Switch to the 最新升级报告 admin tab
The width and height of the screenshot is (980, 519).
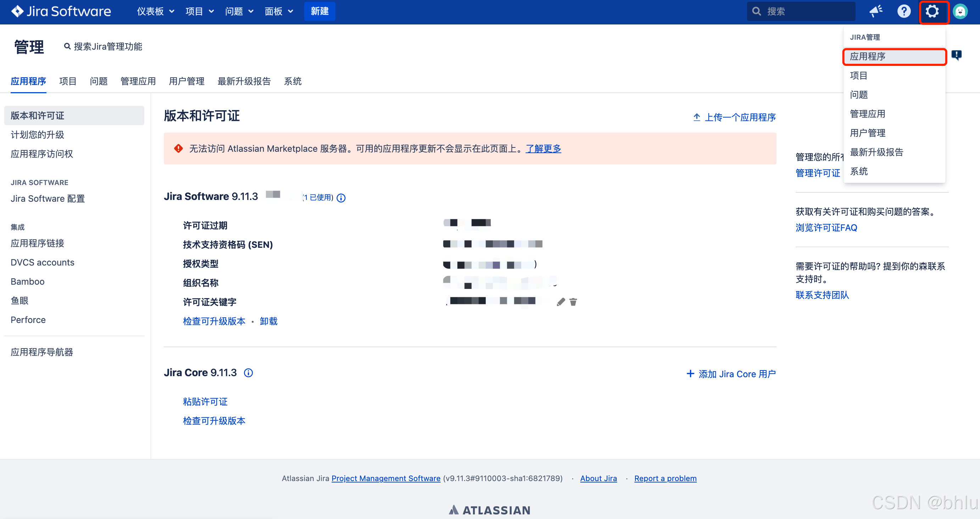tap(244, 82)
